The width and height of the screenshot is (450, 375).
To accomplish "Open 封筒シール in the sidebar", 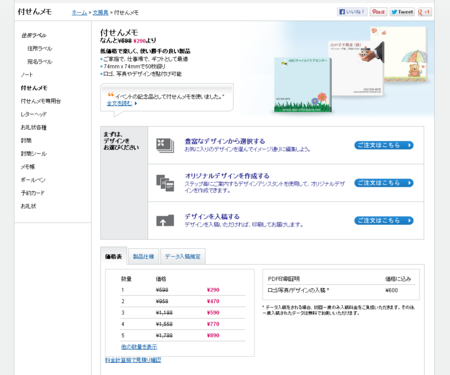I will [x=34, y=154].
